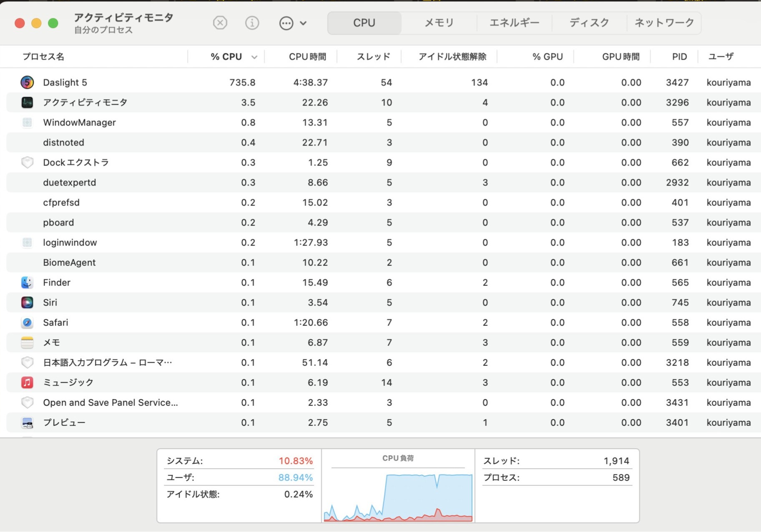Screen dimensions: 761x532
Task: Click the アクティビティモニタ window title
Action: tap(123, 18)
